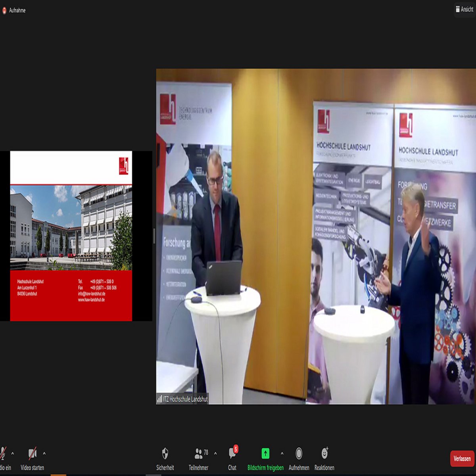Open the Sicherheit shield menu
The image size is (476, 476).
[x=165, y=459]
